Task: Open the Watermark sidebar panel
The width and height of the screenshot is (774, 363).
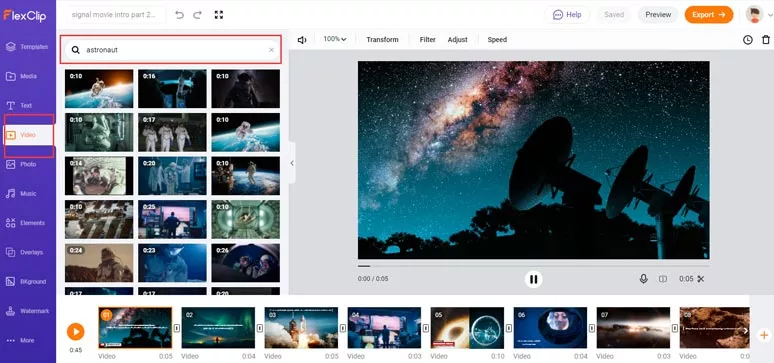Action: pos(28,311)
